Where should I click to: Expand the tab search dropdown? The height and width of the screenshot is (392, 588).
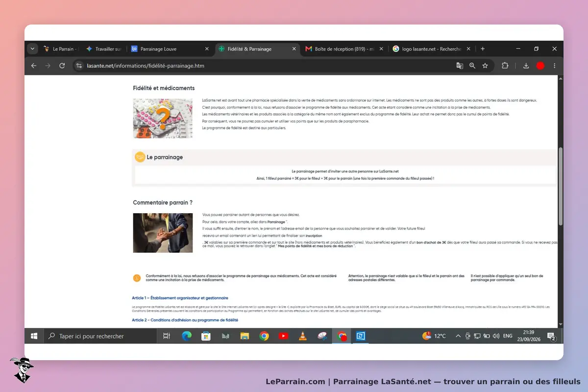point(32,49)
